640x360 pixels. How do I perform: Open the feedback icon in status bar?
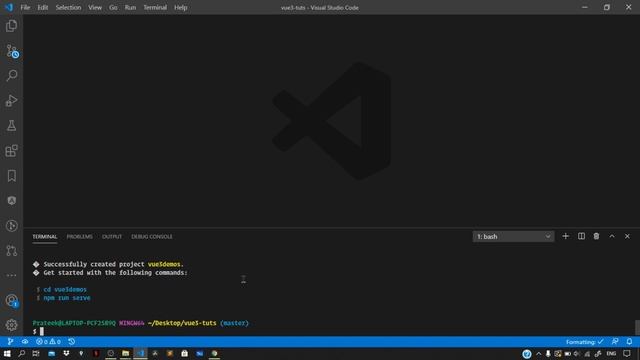click(615, 342)
